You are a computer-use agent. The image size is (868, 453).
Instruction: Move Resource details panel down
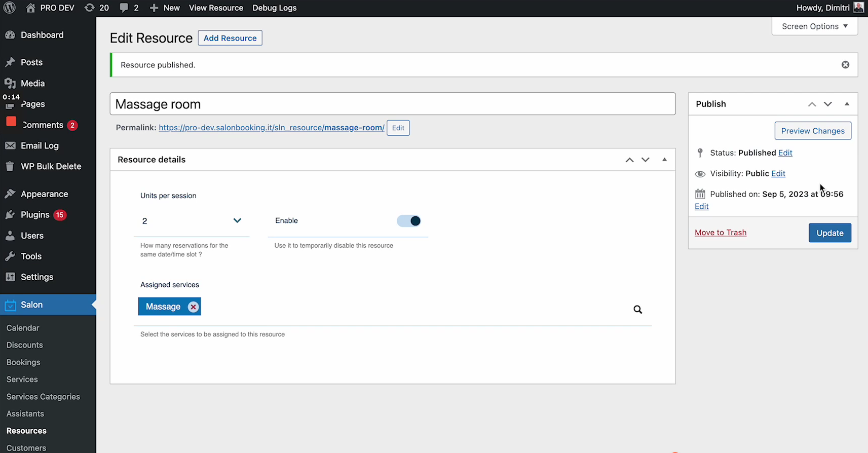(646, 160)
